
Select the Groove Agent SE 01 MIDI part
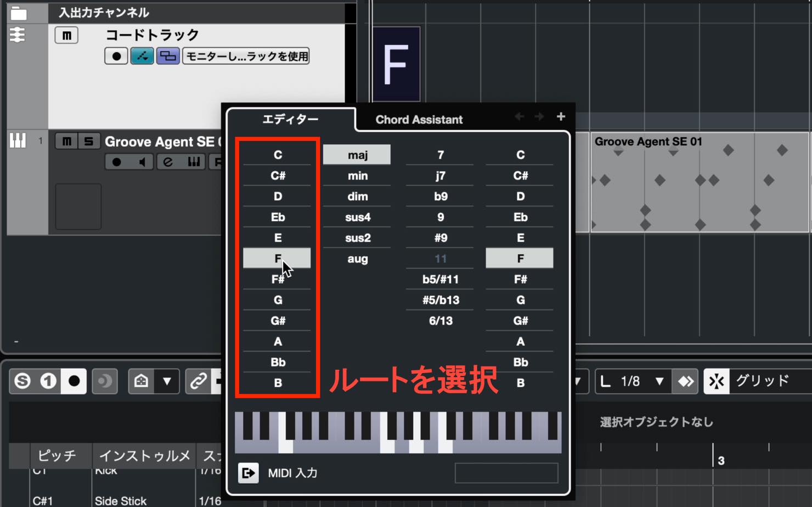700,182
